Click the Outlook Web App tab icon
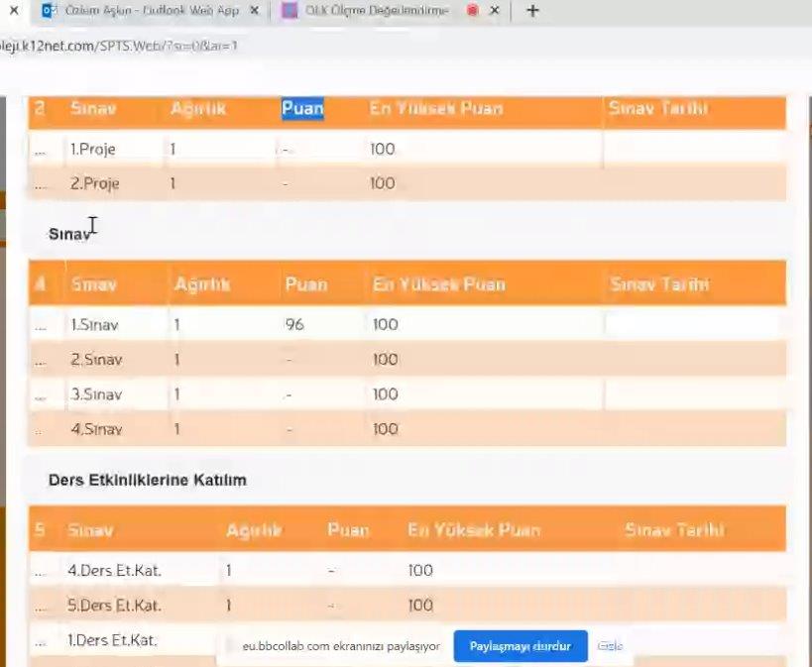This screenshot has width=812, height=667. point(47,11)
